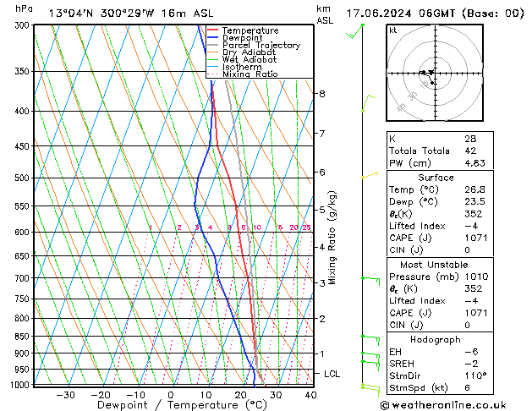532x411 pixels.
Task: Click the date header '17.06.2024 06GMT (Base: 00)'
Action: [x=435, y=14]
